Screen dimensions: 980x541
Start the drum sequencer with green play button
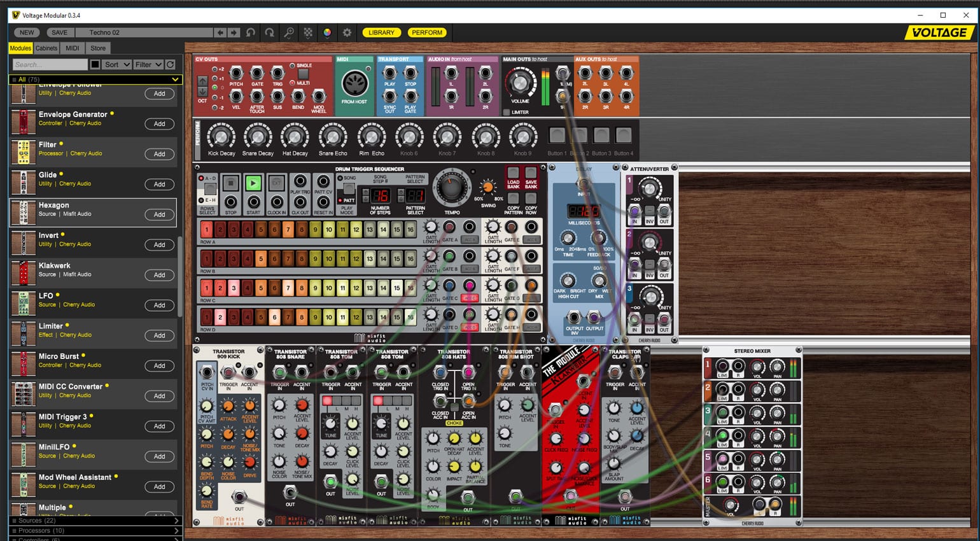(253, 183)
